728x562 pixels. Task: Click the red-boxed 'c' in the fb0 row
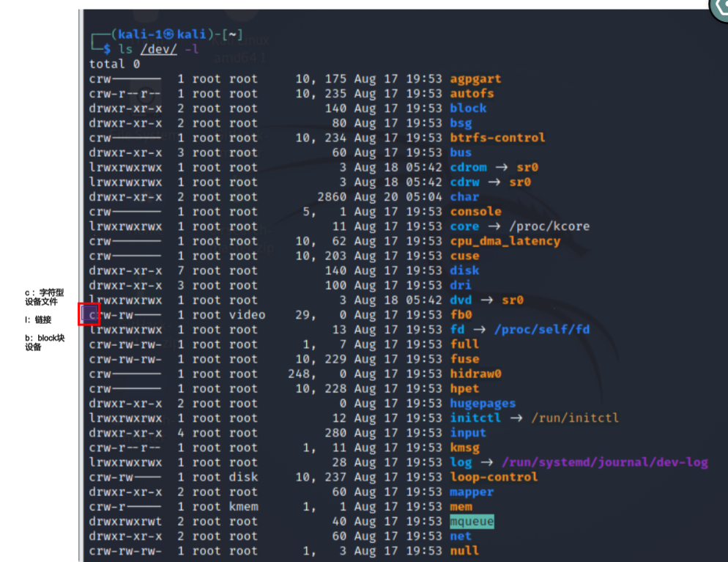pos(89,315)
